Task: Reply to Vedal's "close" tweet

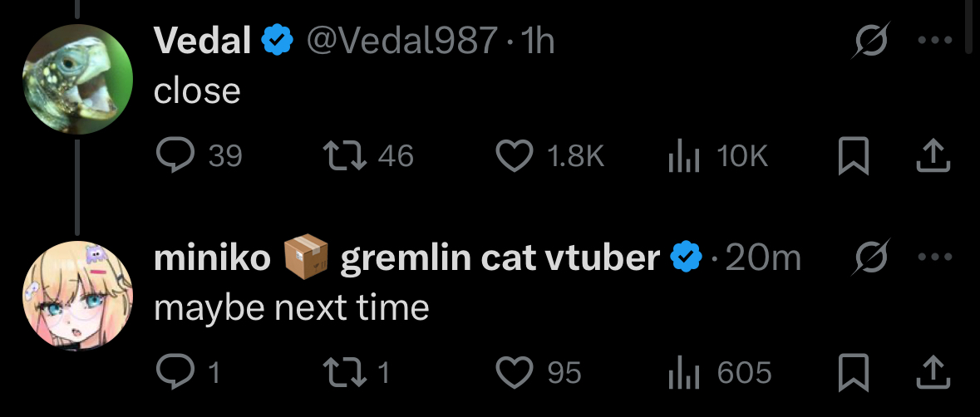Action: point(175,156)
